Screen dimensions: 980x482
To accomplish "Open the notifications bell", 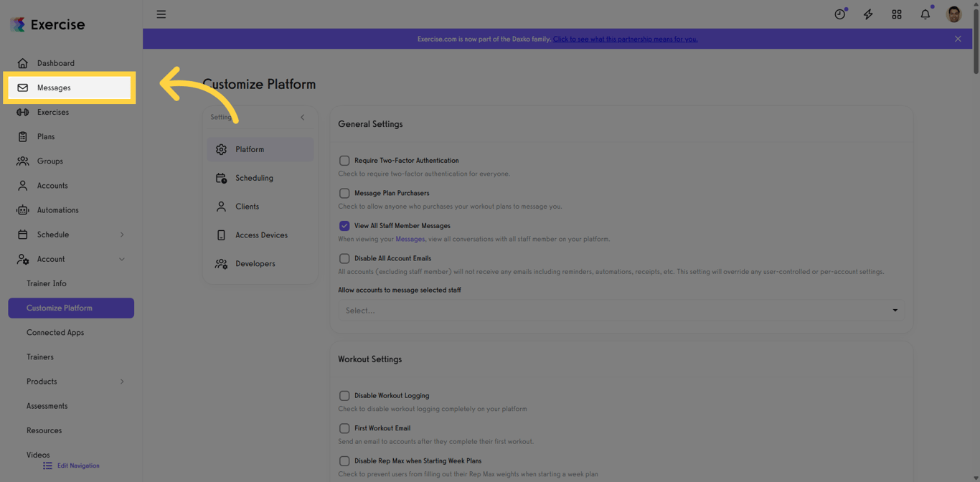I will (925, 14).
